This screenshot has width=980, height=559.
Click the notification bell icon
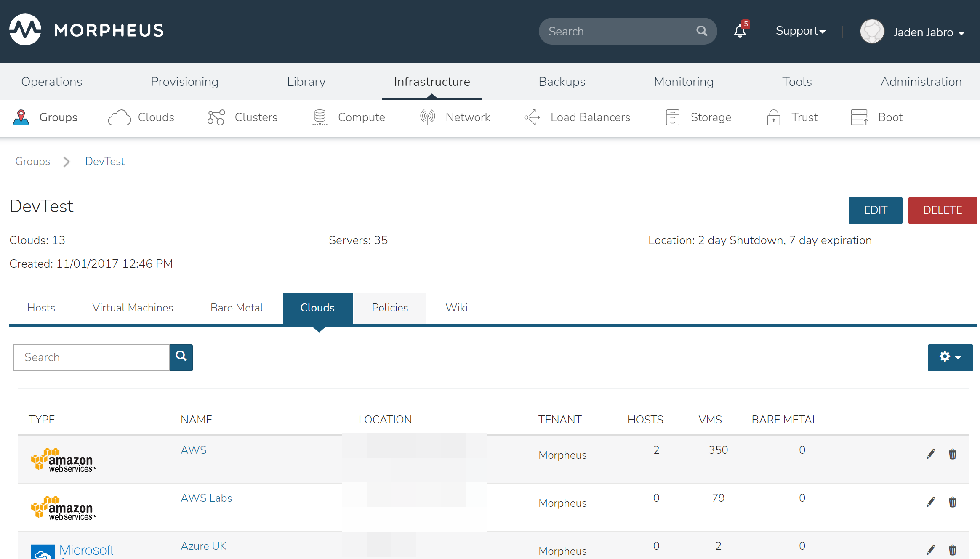(740, 31)
